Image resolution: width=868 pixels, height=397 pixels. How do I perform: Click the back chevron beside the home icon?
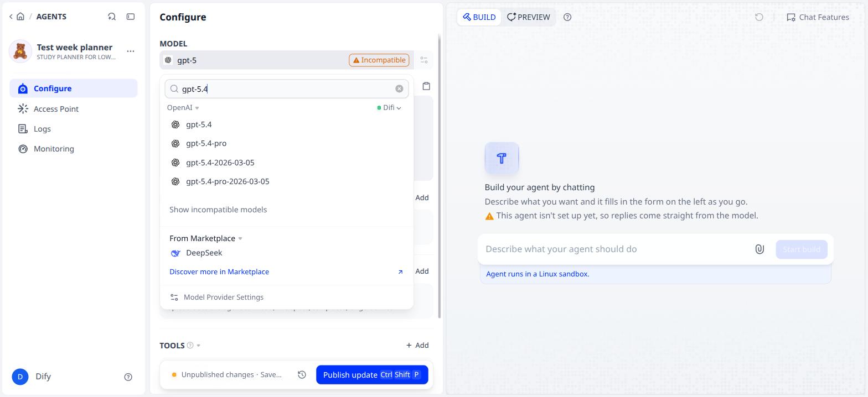[x=11, y=17]
